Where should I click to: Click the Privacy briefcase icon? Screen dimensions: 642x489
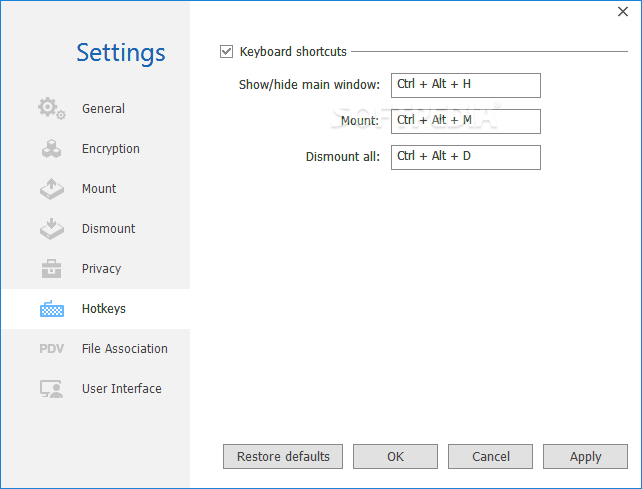(51, 269)
